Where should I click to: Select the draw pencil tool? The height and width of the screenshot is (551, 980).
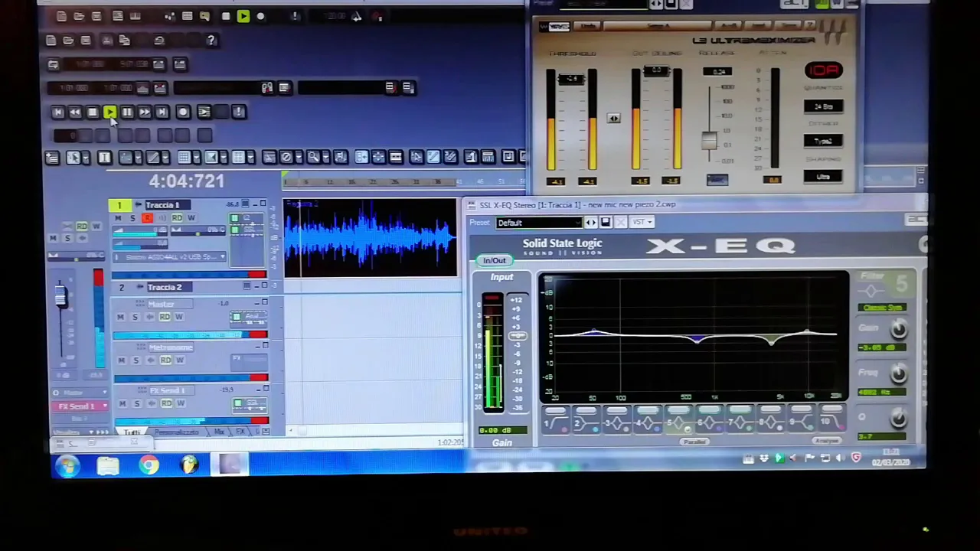coord(152,158)
